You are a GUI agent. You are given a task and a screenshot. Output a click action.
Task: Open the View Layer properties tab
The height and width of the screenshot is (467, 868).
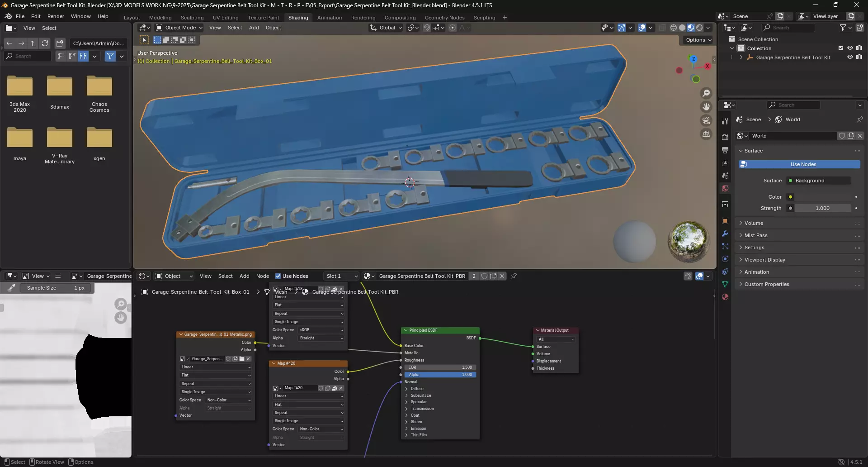coord(725,163)
